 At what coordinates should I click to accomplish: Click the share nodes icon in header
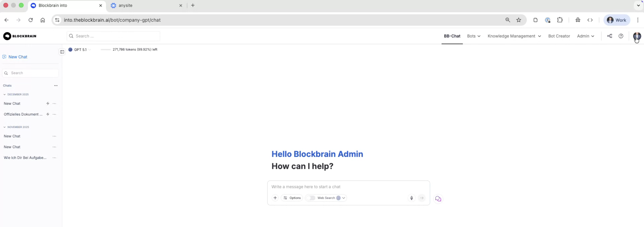click(610, 36)
